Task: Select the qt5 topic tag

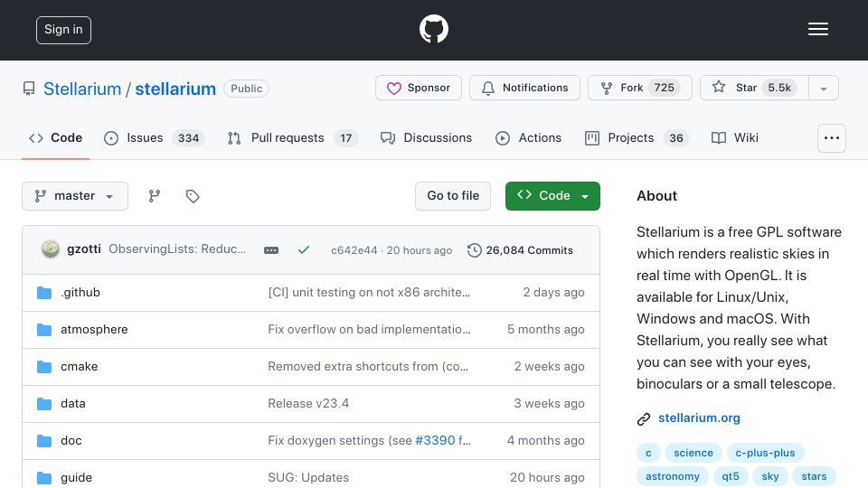Action: [731, 476]
